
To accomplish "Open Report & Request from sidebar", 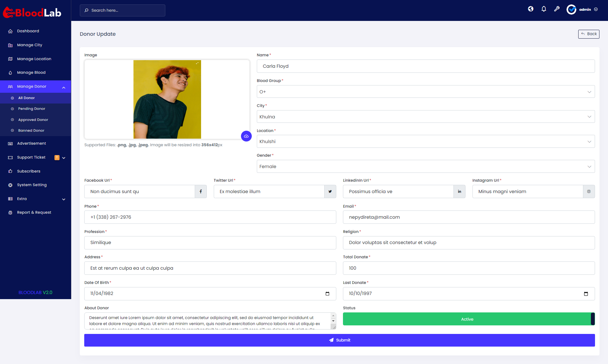I will (34, 212).
